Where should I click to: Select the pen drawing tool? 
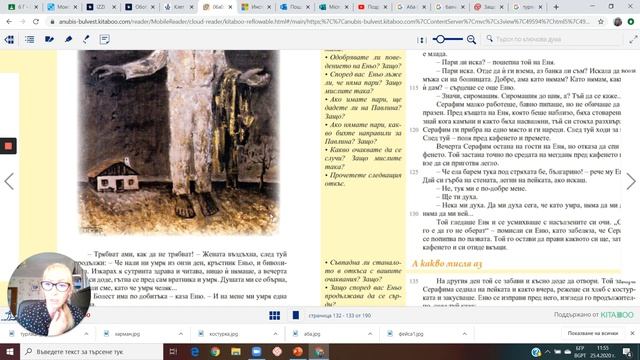[86, 39]
